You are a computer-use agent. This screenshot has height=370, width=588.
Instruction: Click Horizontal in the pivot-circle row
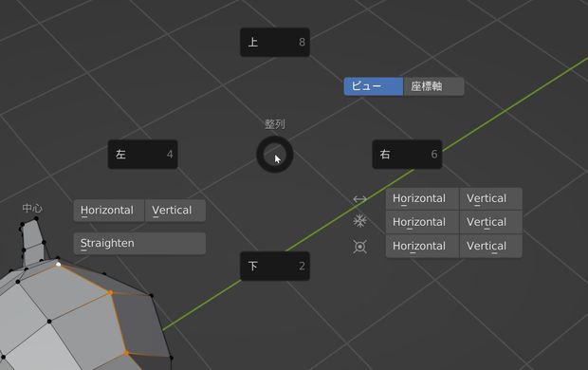(422, 246)
